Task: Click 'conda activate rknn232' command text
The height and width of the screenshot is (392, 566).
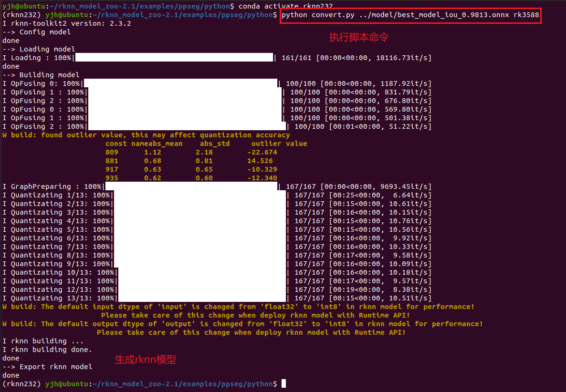Action: click(x=285, y=6)
